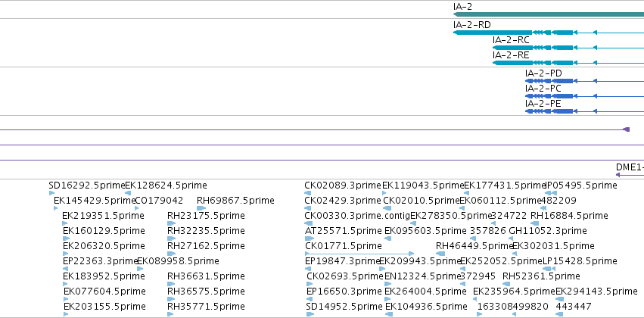Screen dimensions: 644x318
Task: Select the GH11052.3prime label
Action: 547,230
